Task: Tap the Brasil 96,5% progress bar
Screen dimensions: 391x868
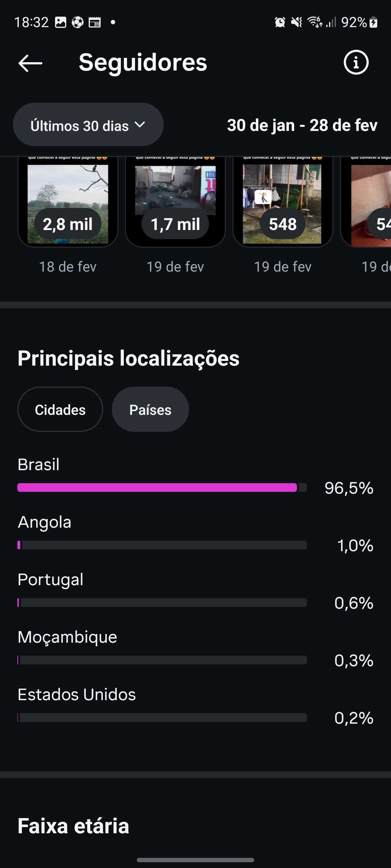Action: click(162, 488)
